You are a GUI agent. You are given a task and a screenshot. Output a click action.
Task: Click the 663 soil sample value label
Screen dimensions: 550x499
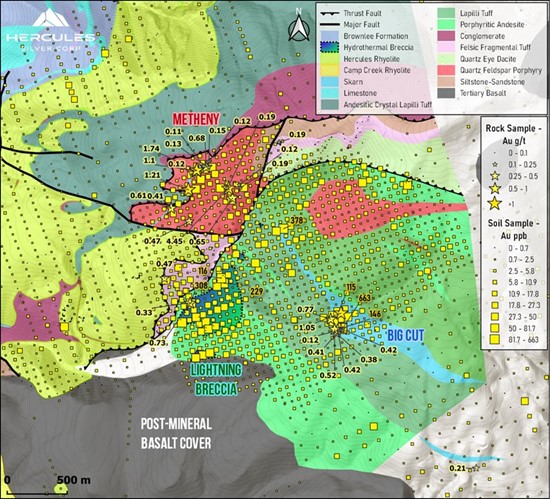click(365, 298)
